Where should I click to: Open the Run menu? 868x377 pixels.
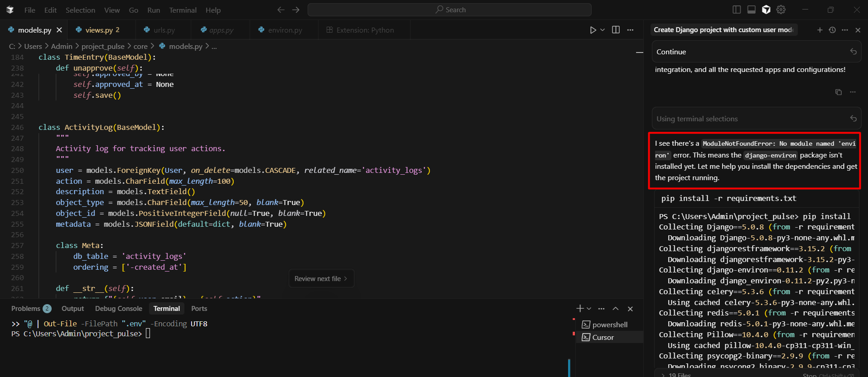pos(154,10)
